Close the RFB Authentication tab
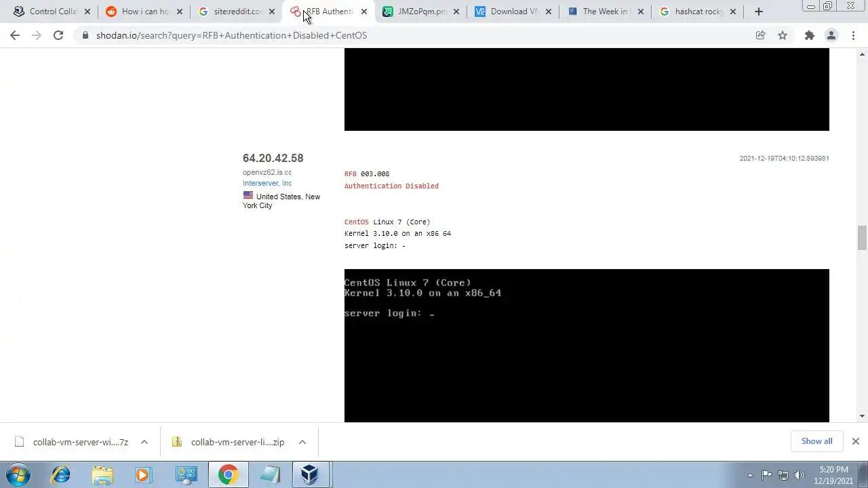Screen dimensions: 868x488 (364, 12)
